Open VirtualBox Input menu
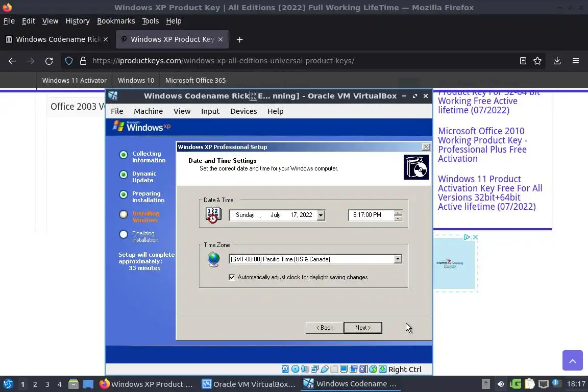The image size is (588, 392). tap(210, 111)
